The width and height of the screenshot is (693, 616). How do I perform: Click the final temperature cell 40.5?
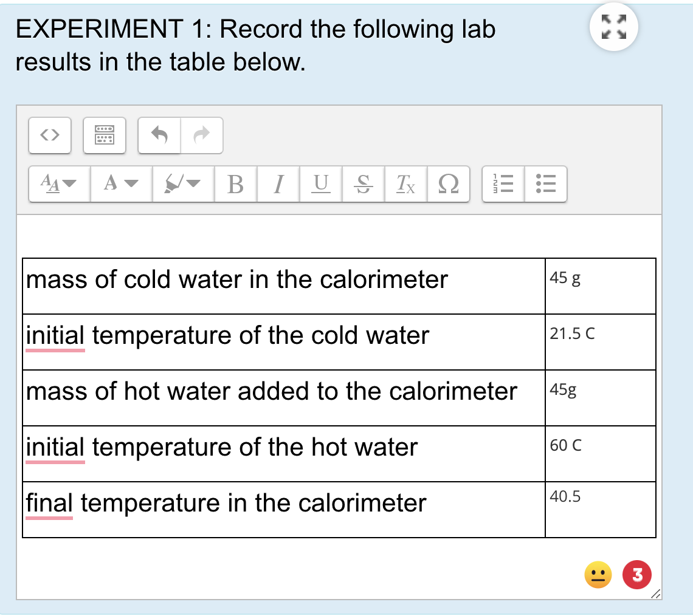pos(600,510)
